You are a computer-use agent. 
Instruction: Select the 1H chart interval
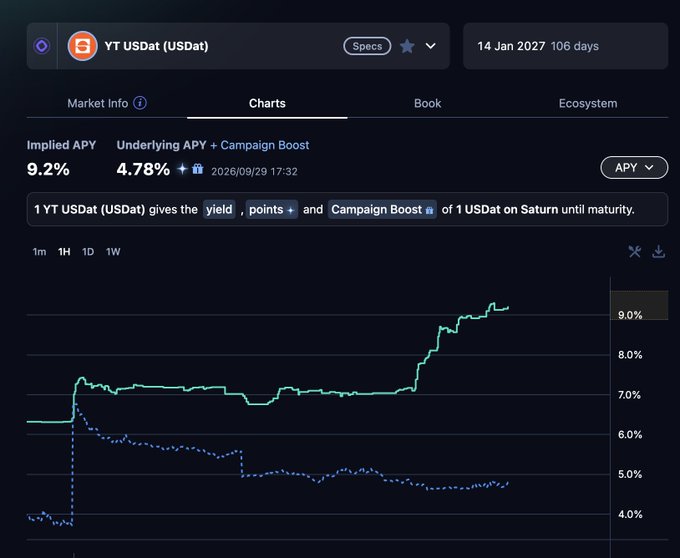64,252
